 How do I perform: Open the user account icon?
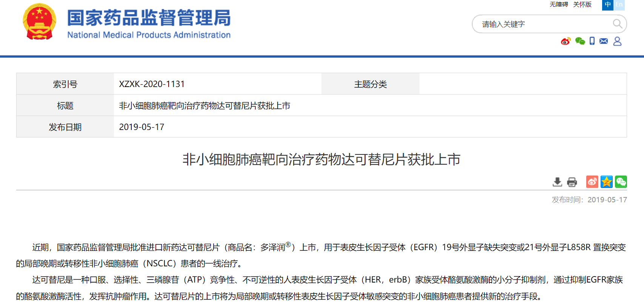[617, 41]
